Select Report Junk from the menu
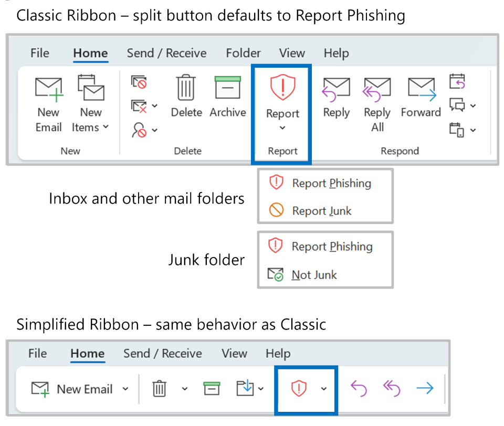 (321, 211)
